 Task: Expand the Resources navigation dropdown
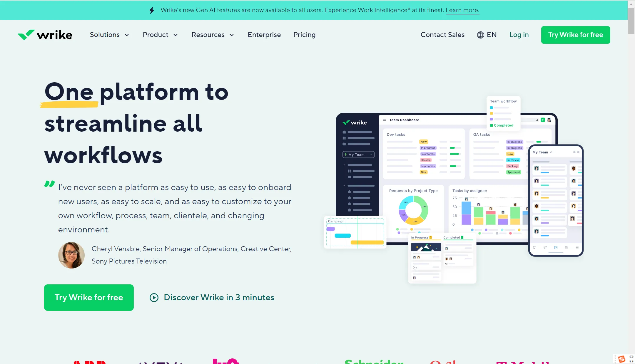pos(212,34)
